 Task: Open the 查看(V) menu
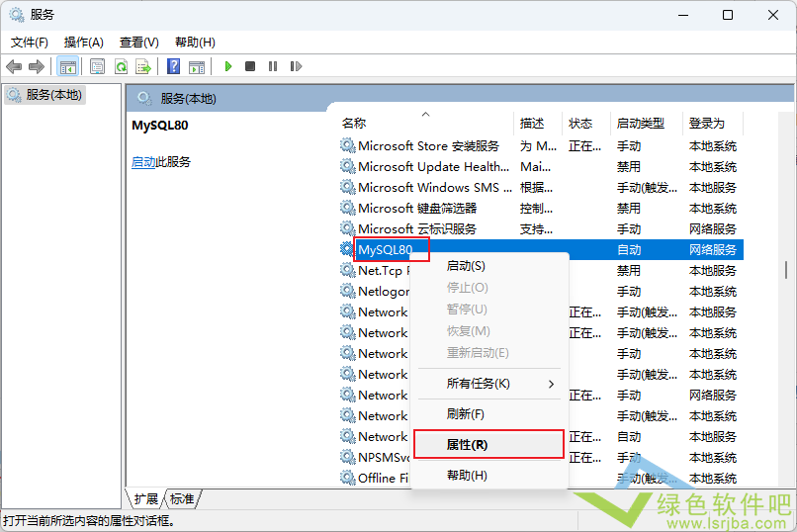[139, 43]
